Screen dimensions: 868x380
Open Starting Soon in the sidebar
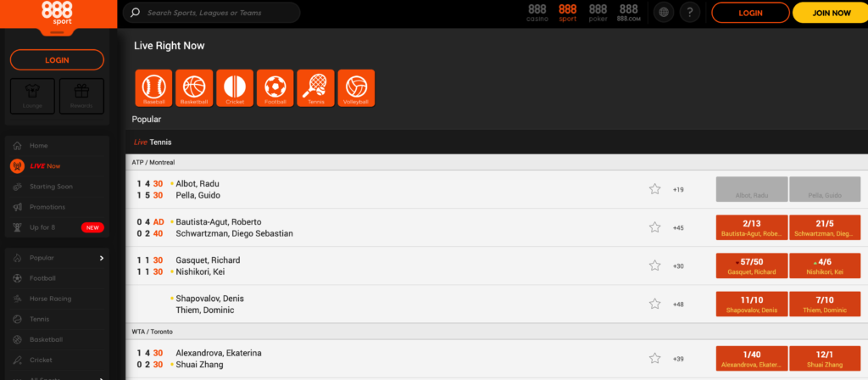pos(57,187)
